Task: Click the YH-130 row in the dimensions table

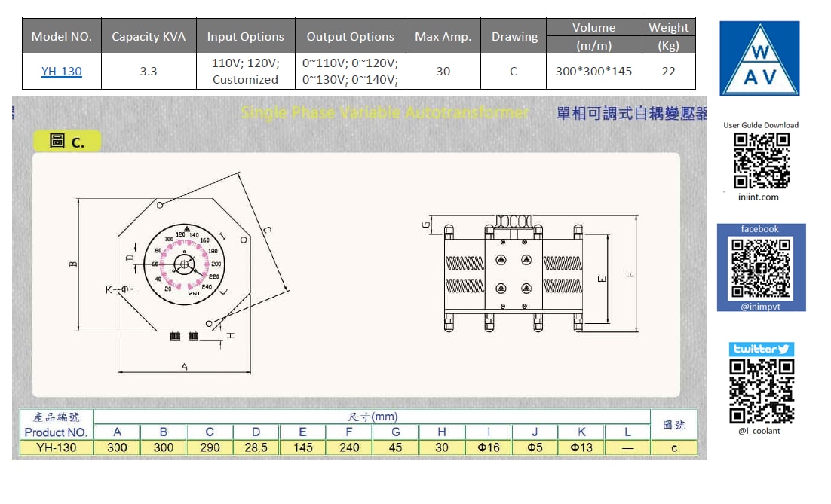Action: [x=55, y=447]
